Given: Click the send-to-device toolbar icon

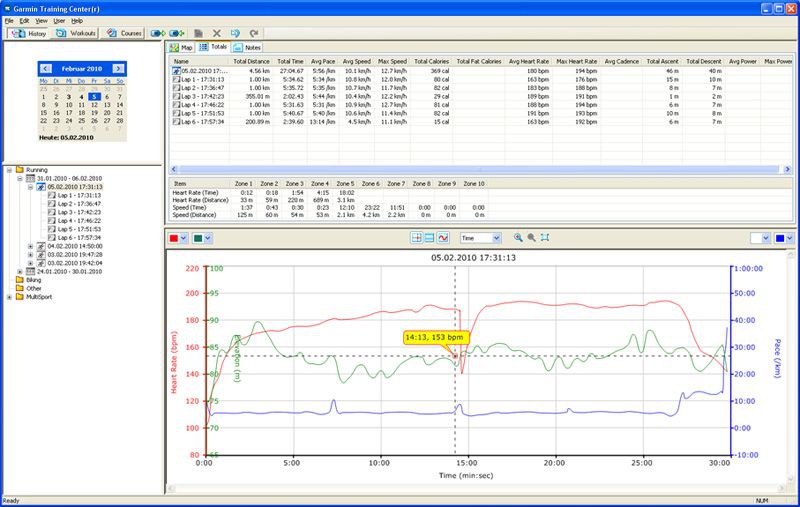Looking at the screenshot, I should point(158,33).
